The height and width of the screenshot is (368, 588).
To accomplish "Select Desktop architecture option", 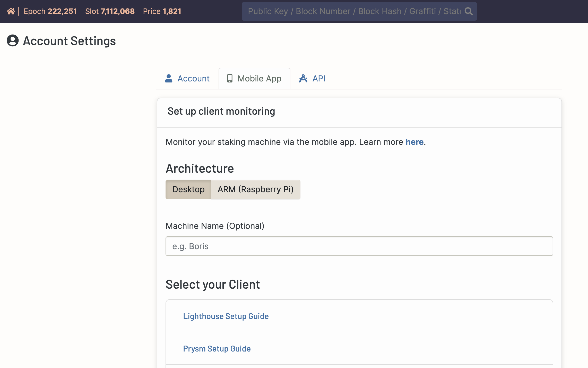I will 188,189.
